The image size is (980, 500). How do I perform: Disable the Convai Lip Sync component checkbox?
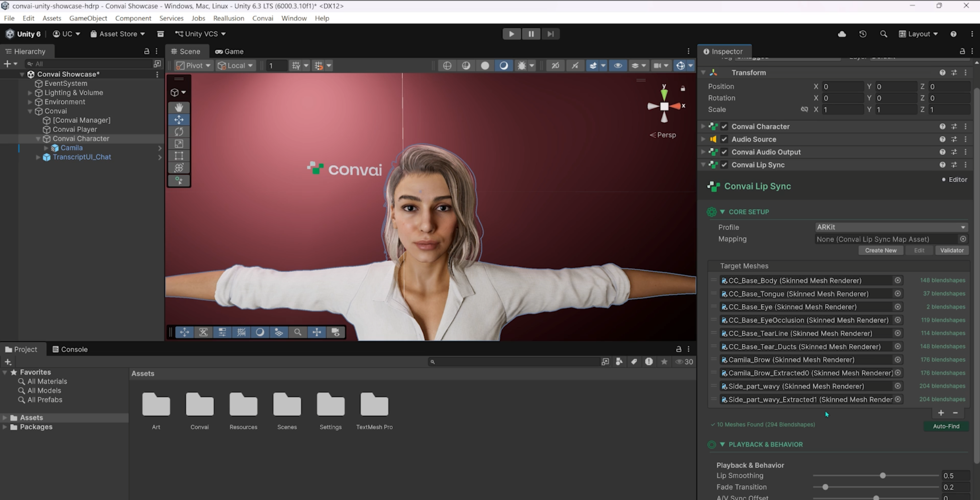724,165
